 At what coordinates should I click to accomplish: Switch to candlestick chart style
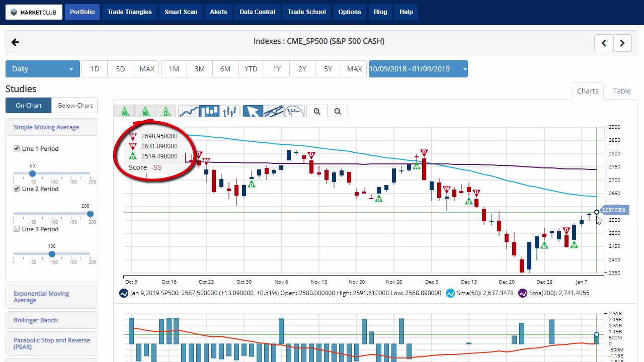coord(209,111)
